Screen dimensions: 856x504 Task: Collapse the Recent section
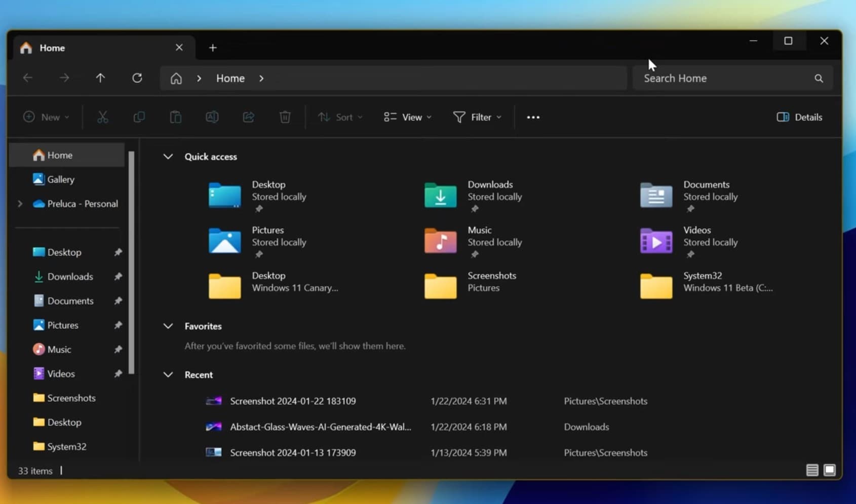(168, 374)
